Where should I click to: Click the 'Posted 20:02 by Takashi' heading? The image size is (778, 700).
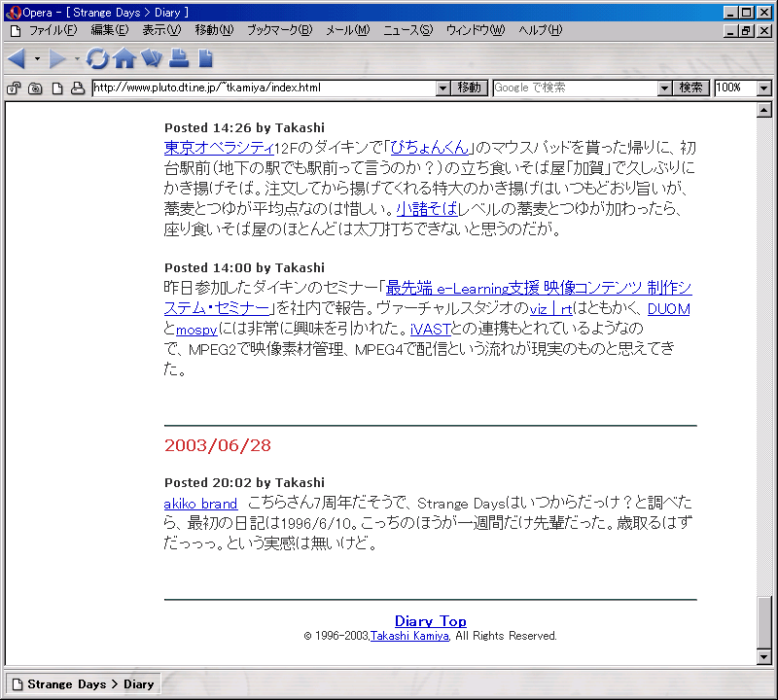tap(245, 482)
